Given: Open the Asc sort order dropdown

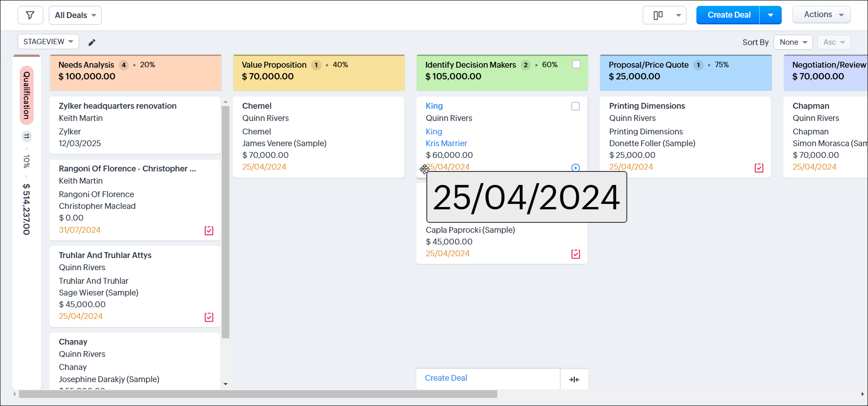Looking at the screenshot, I should coord(833,42).
